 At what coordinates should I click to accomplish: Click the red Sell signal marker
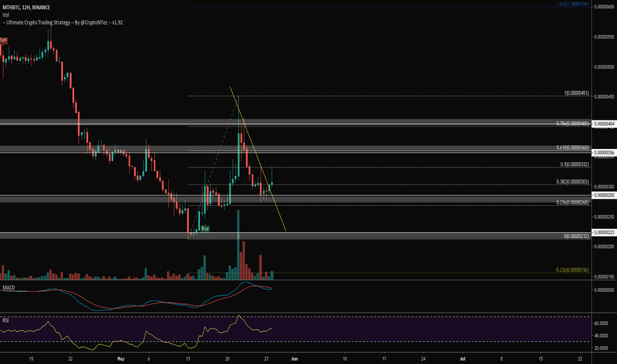3,40
